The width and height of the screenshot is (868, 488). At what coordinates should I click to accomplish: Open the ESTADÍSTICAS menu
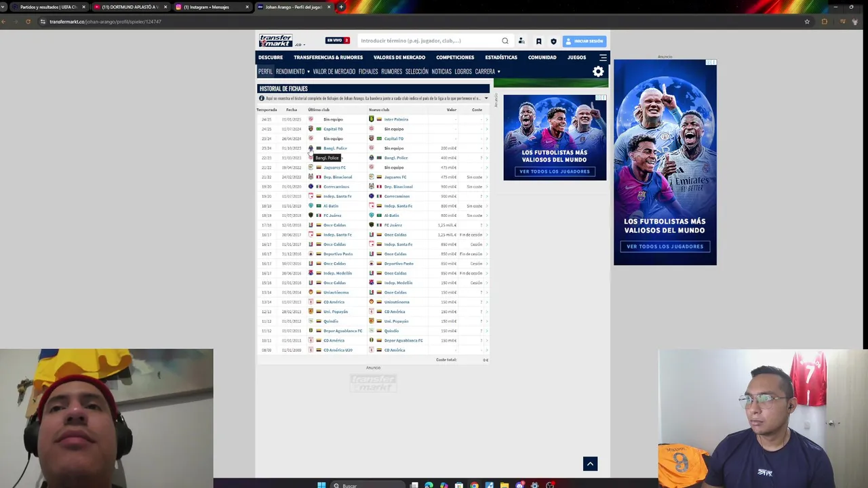(501, 58)
